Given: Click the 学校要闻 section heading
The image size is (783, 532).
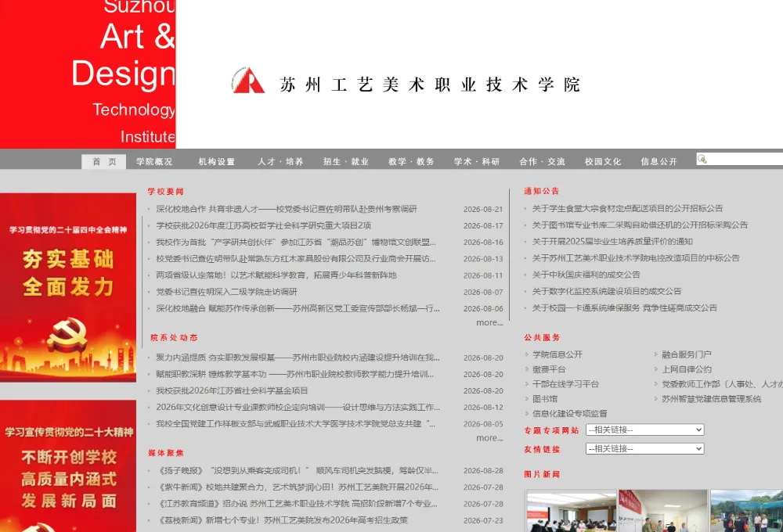Looking at the screenshot, I should [166, 192].
